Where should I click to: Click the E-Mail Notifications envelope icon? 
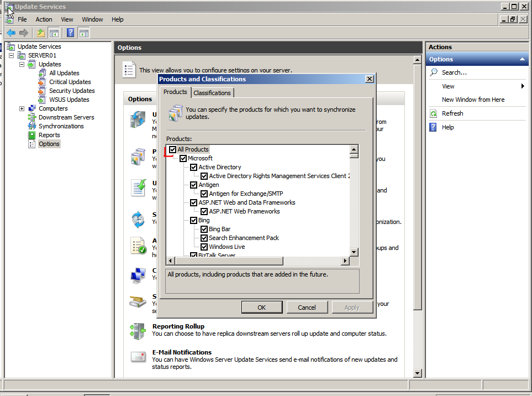[138, 357]
